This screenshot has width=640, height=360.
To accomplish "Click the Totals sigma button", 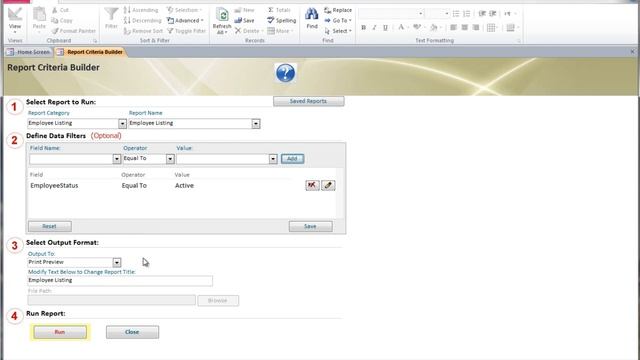I will tap(279, 10).
